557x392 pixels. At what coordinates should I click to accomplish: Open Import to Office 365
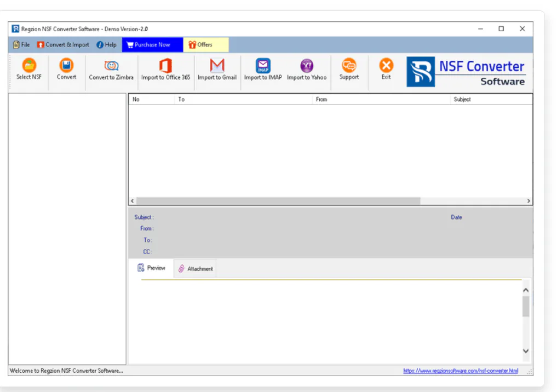pos(165,70)
